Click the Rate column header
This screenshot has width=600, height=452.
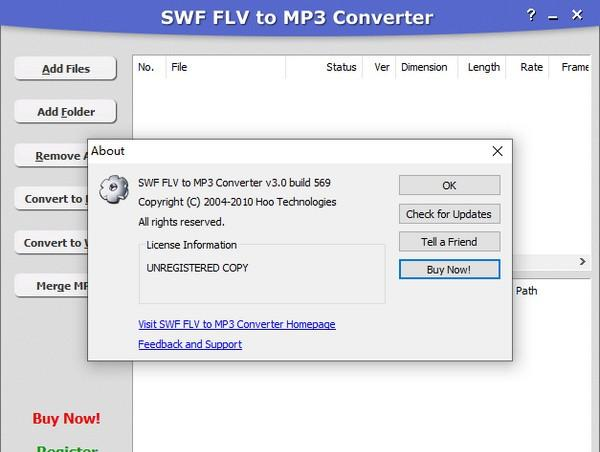527,67
